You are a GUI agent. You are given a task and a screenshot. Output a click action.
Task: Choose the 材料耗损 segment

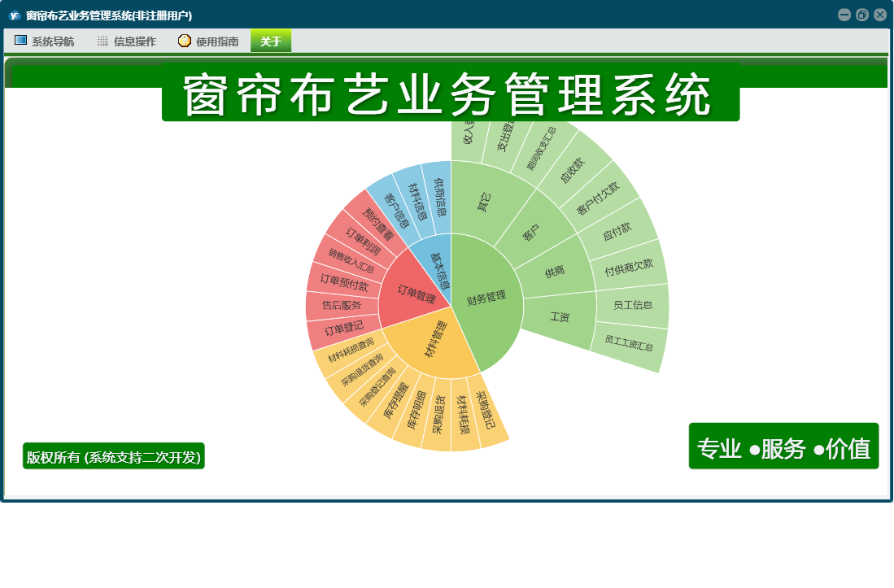point(464,415)
